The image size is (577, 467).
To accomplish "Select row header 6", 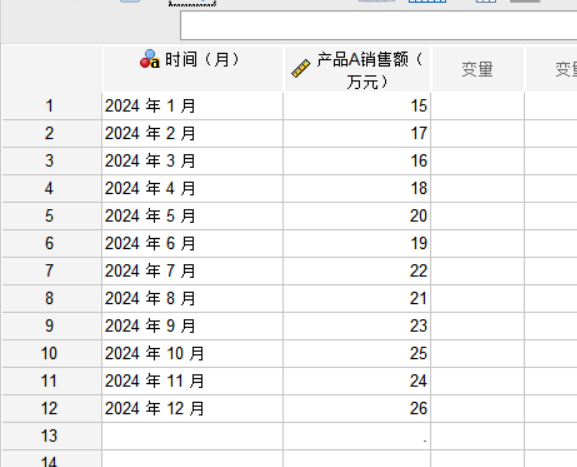I will click(52, 244).
